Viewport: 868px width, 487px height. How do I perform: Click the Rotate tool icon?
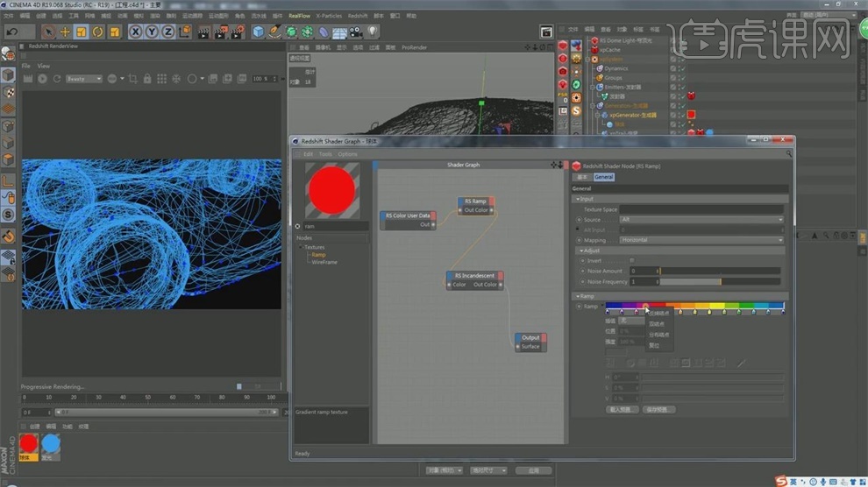point(99,32)
